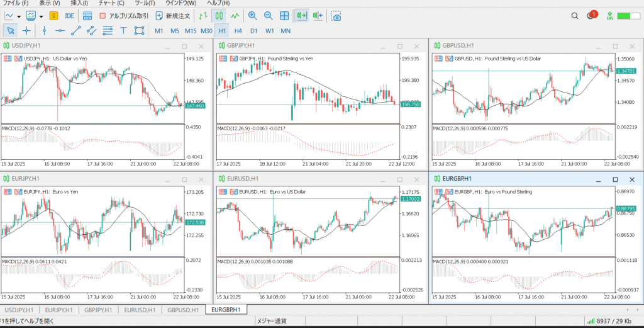
Task: Switch to the bar chart display icon
Action: 203,16
